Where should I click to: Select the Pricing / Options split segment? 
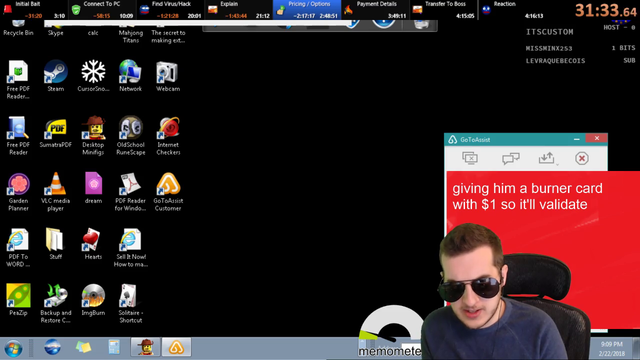(307, 10)
